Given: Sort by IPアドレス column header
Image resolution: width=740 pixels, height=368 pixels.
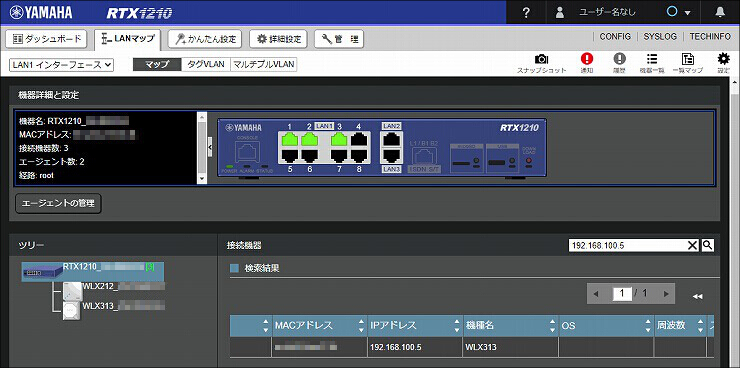Looking at the screenshot, I should (415, 325).
